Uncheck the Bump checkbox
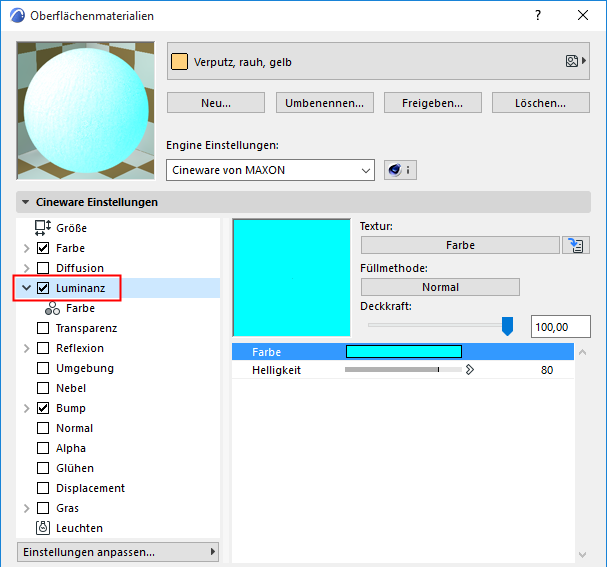The width and height of the screenshot is (607, 567). (x=43, y=408)
